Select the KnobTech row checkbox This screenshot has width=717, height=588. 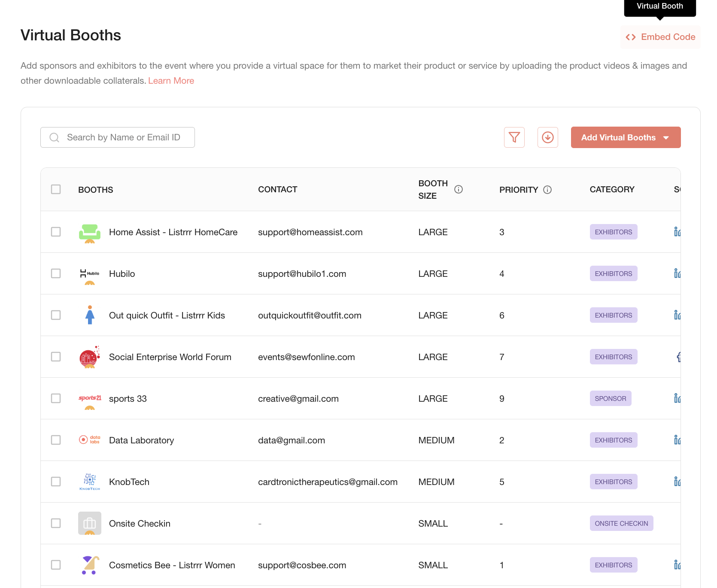[56, 482]
